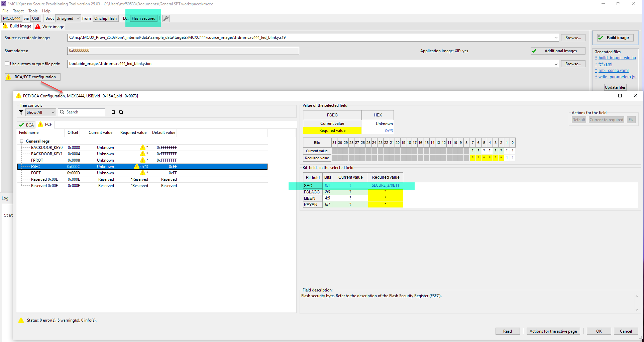Click red error icon on Write image tab
Screen dimensions: 644x342
pyautogui.click(x=38, y=26)
